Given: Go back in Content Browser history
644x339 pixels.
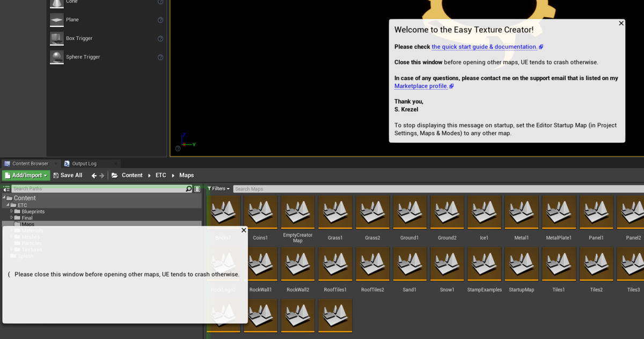Looking at the screenshot, I should pos(94,176).
